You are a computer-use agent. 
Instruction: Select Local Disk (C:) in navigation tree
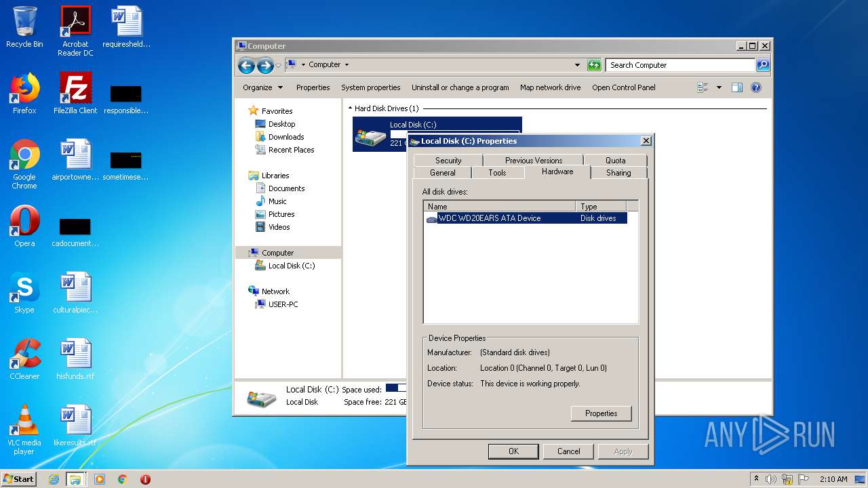pyautogui.click(x=292, y=266)
